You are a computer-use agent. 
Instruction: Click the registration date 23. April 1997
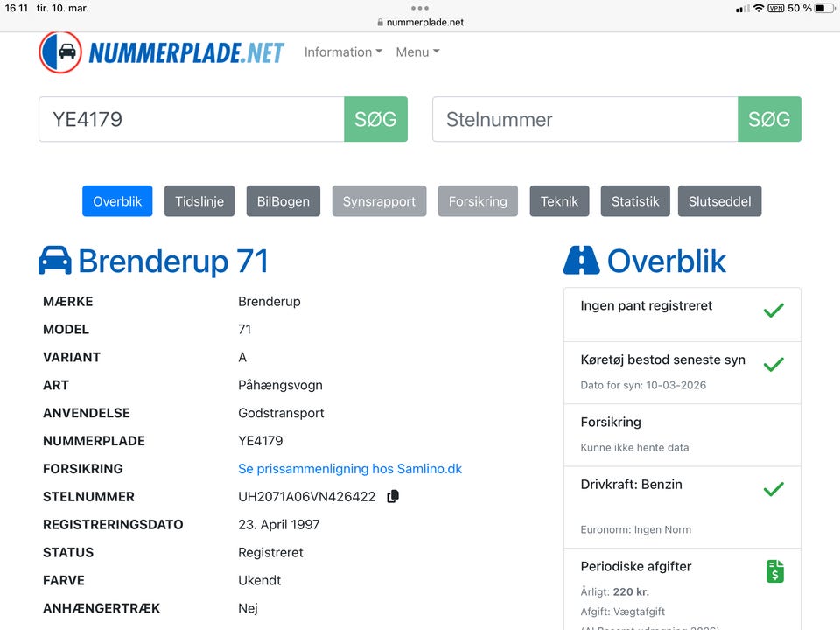(278, 524)
